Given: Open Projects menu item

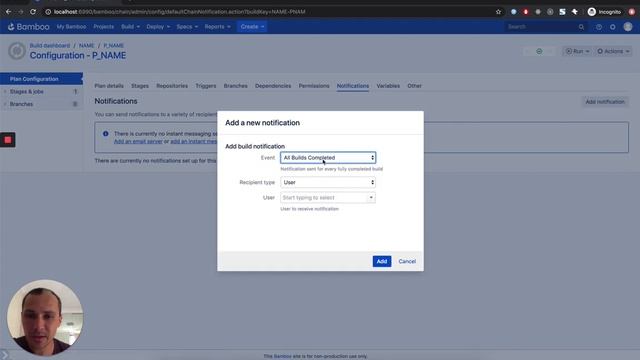Looking at the screenshot, I should pyautogui.click(x=104, y=27).
